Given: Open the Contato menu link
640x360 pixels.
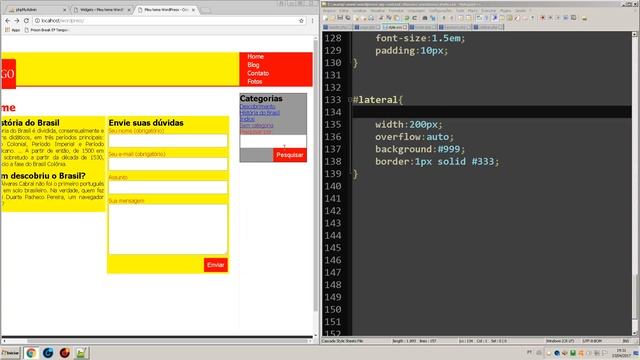Looking at the screenshot, I should [258, 73].
